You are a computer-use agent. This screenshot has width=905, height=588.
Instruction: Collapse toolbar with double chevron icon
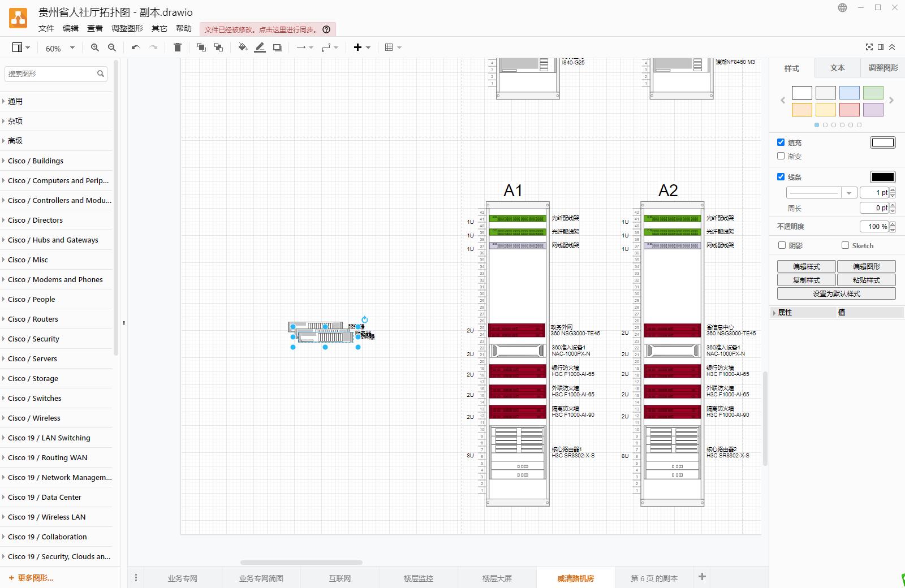[892, 47]
